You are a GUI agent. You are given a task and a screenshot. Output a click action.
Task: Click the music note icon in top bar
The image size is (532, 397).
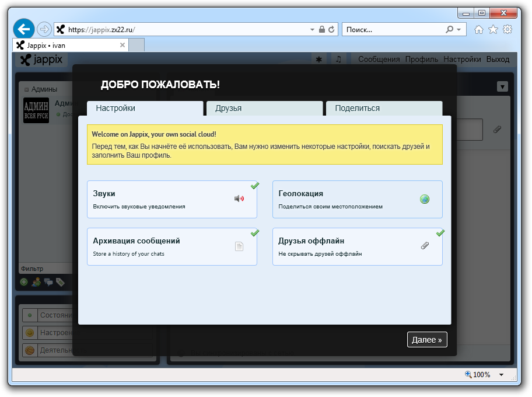tap(338, 59)
